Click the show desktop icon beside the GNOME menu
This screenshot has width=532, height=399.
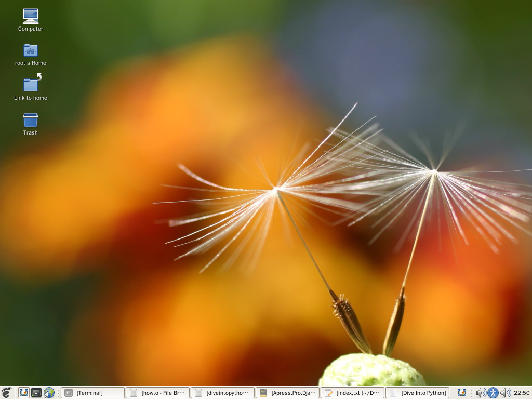tap(23, 393)
